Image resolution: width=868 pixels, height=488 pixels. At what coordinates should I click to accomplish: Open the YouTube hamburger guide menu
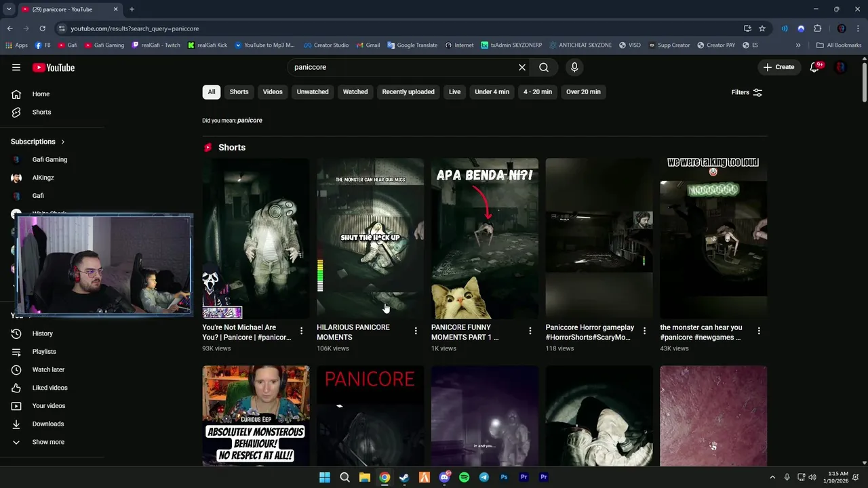(x=16, y=67)
